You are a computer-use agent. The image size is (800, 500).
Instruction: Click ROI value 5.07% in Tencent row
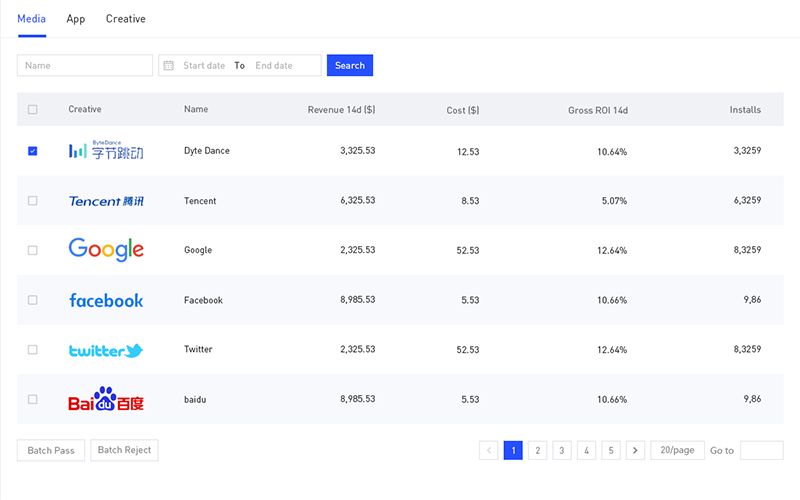[614, 201]
